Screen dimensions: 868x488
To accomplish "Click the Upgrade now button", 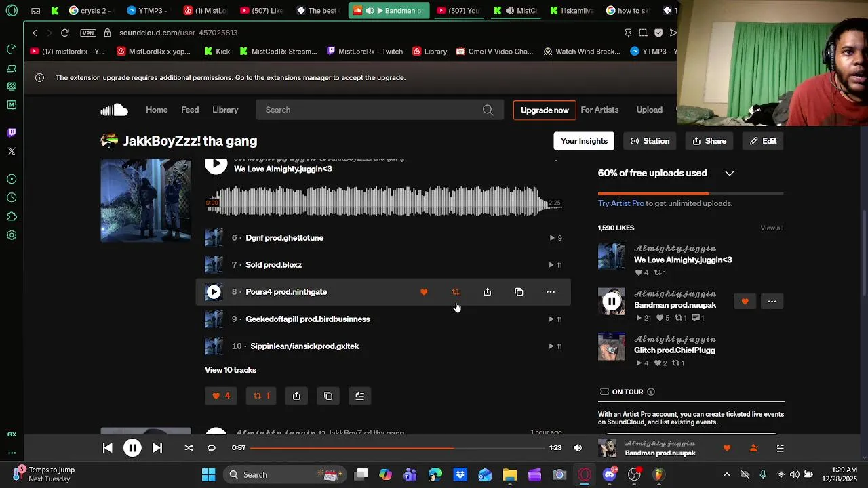I will coord(545,110).
